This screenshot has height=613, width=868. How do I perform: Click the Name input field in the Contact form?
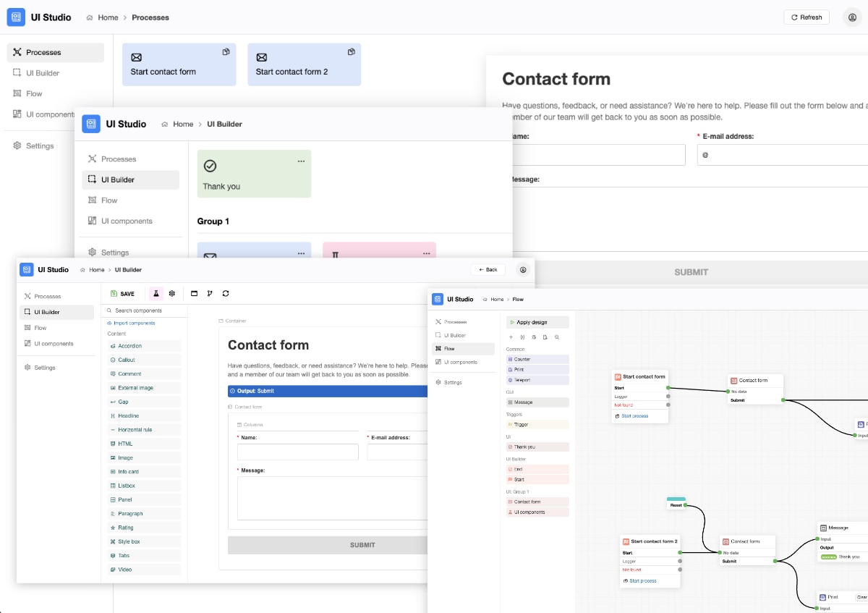(297, 452)
